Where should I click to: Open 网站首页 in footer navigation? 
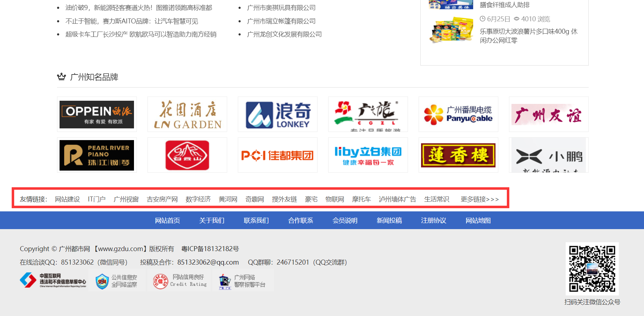click(x=167, y=221)
